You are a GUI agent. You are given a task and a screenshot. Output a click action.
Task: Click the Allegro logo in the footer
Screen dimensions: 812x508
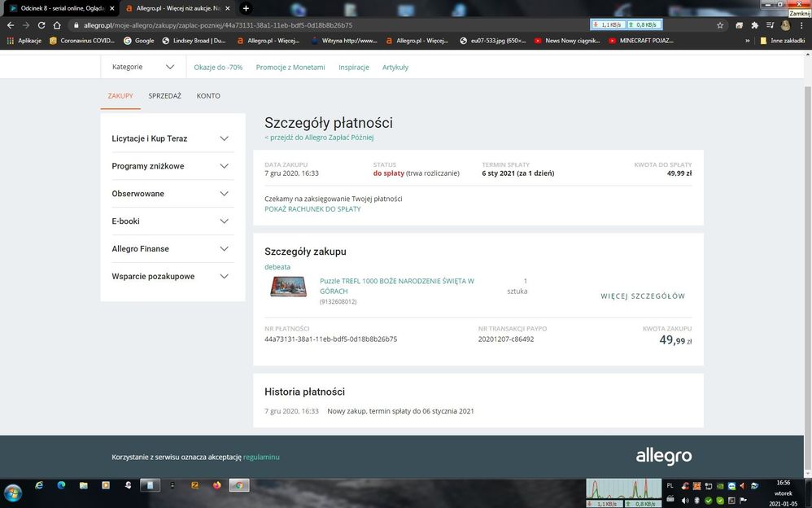663,456
